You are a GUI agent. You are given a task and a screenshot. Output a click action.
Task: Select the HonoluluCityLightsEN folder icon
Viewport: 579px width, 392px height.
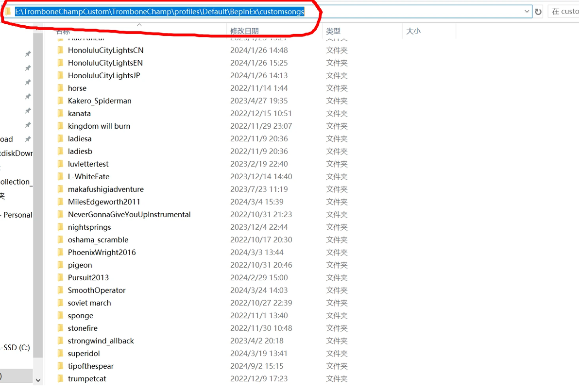click(x=61, y=63)
